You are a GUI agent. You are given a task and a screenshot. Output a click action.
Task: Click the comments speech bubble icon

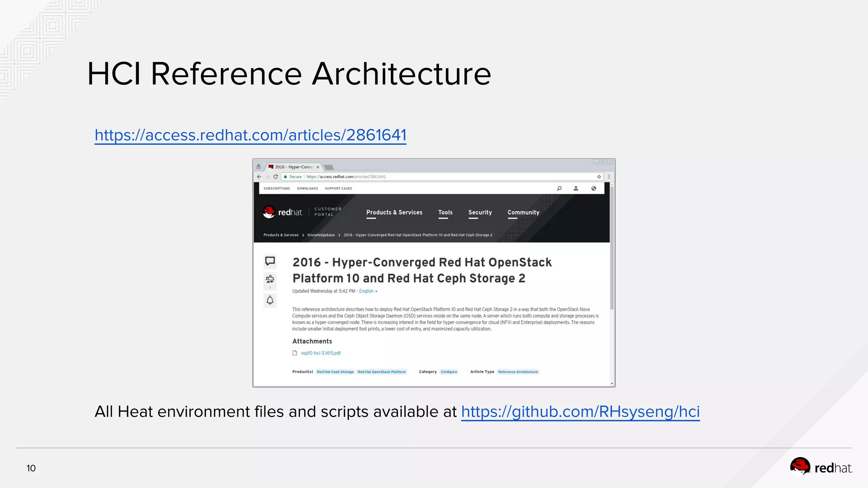270,261
